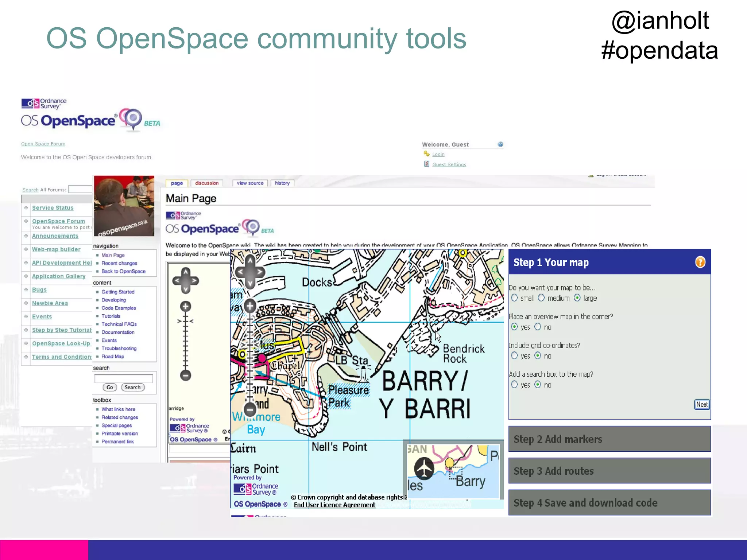Click the All Forums search field
The width and height of the screenshot is (747, 560).
80,189
